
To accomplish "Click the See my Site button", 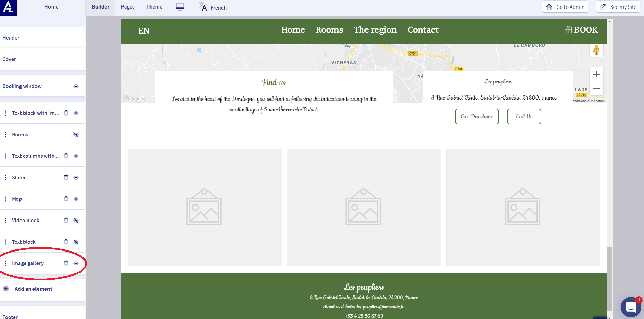I will click(618, 7).
